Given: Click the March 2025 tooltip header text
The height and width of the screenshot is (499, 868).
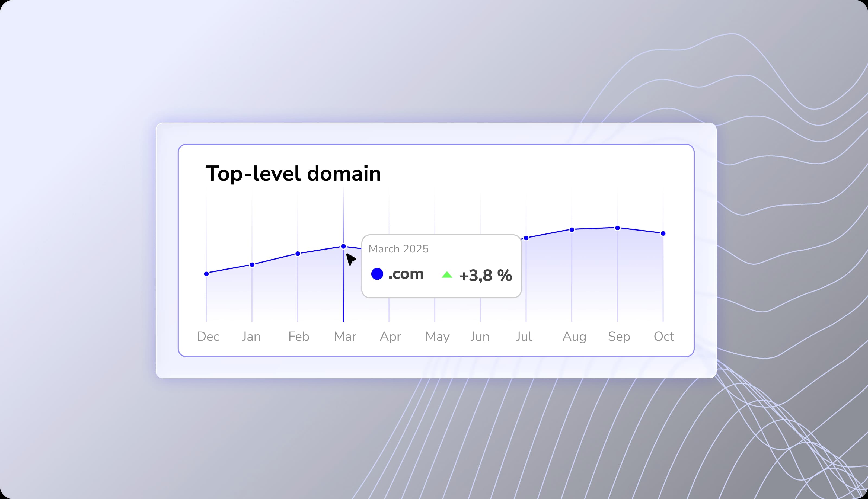Looking at the screenshot, I should pyautogui.click(x=398, y=249).
